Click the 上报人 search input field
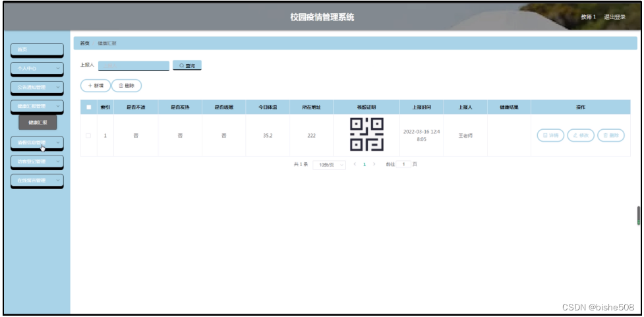The height and width of the screenshot is (317, 644). [134, 66]
